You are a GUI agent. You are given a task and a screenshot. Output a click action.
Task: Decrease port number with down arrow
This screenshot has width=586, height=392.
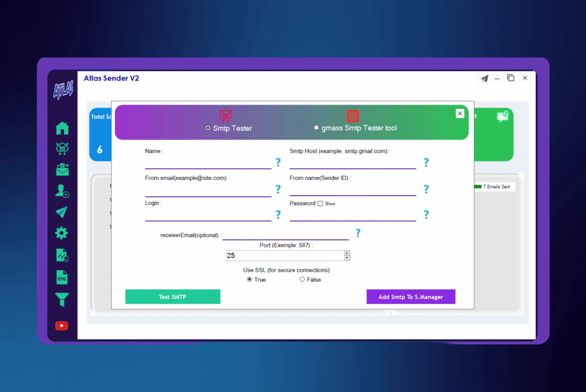(347, 258)
